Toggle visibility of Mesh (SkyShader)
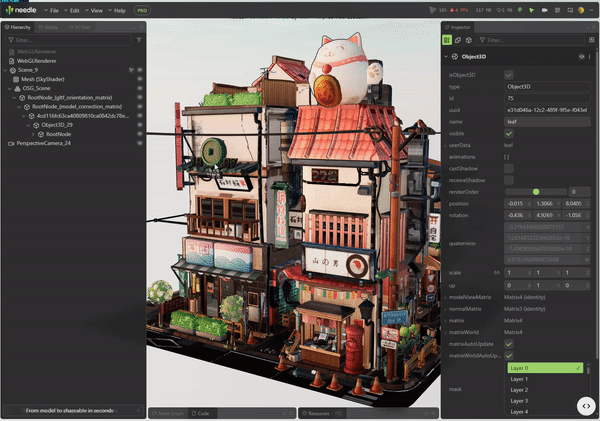Viewport: 600px width, 421px height. point(140,79)
